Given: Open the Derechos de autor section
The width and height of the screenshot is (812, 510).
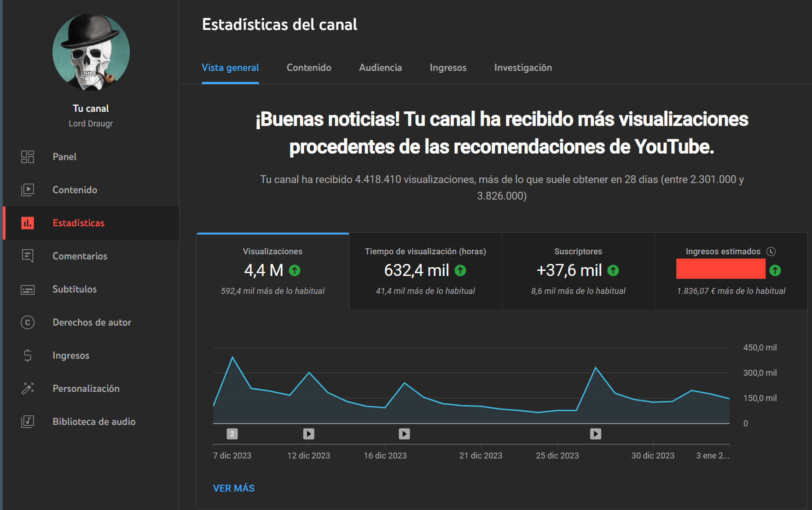Looking at the screenshot, I should tap(92, 322).
